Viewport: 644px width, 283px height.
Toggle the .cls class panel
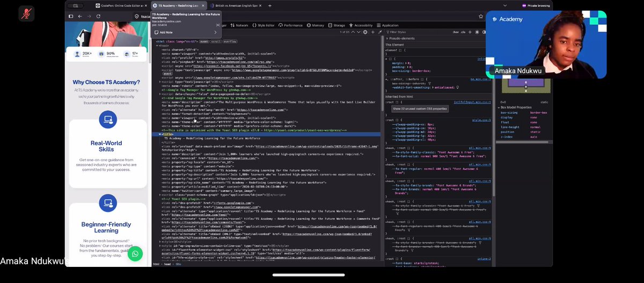click(x=463, y=32)
